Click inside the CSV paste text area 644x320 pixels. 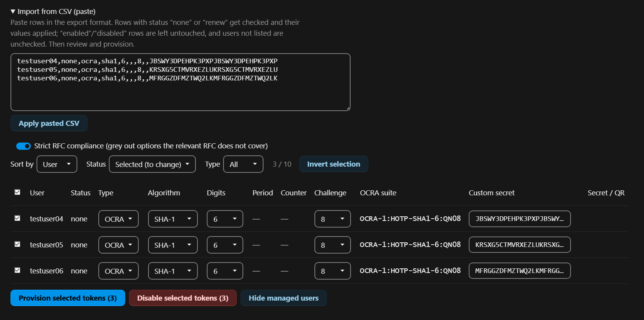coord(180,82)
